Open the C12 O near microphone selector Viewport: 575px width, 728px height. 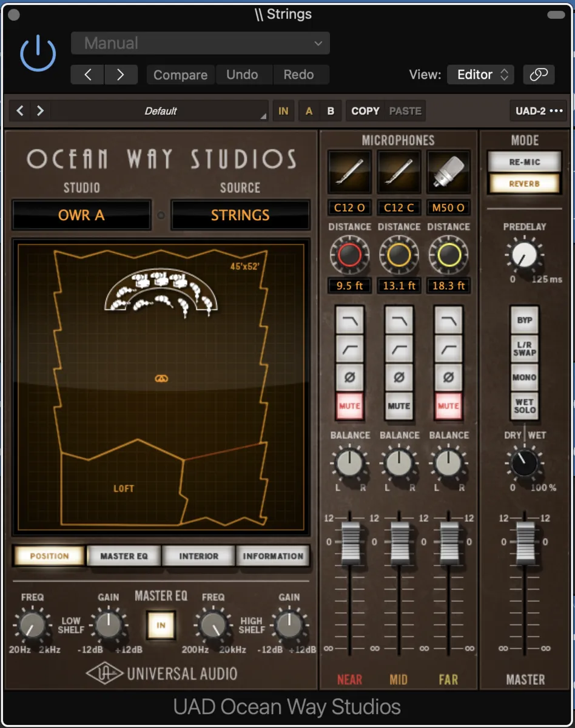click(x=349, y=208)
